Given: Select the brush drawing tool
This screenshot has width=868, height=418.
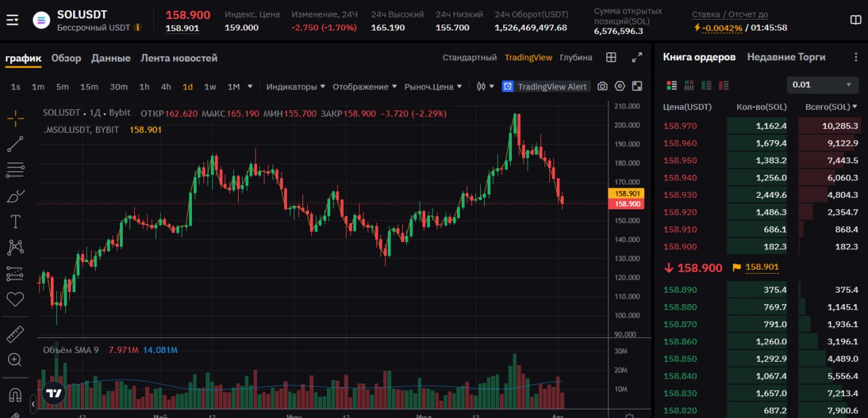Looking at the screenshot, I should 15,196.
